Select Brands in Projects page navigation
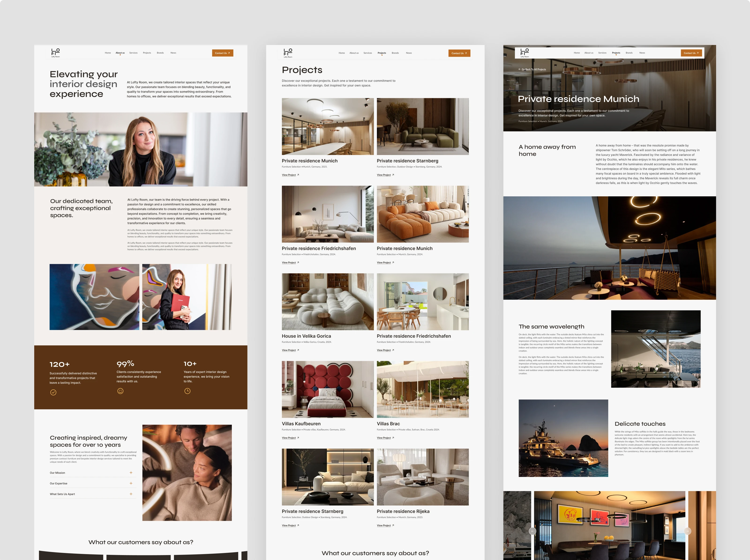 [x=395, y=53]
